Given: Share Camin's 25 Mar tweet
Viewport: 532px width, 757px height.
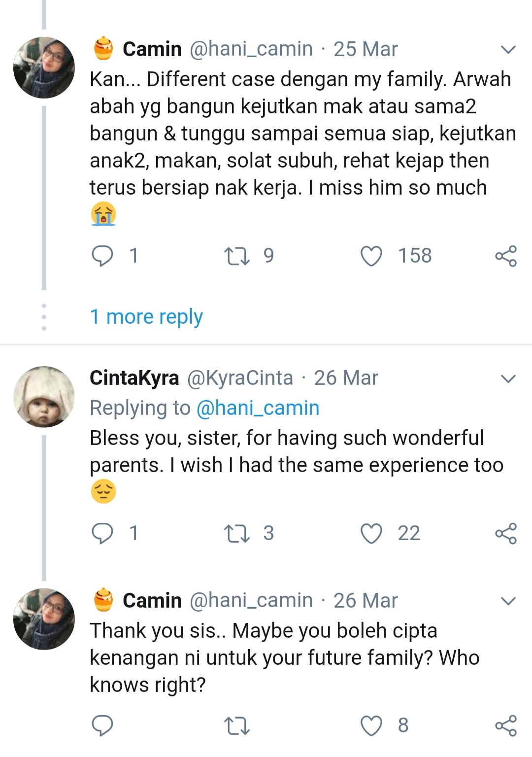Looking at the screenshot, I should click(506, 256).
